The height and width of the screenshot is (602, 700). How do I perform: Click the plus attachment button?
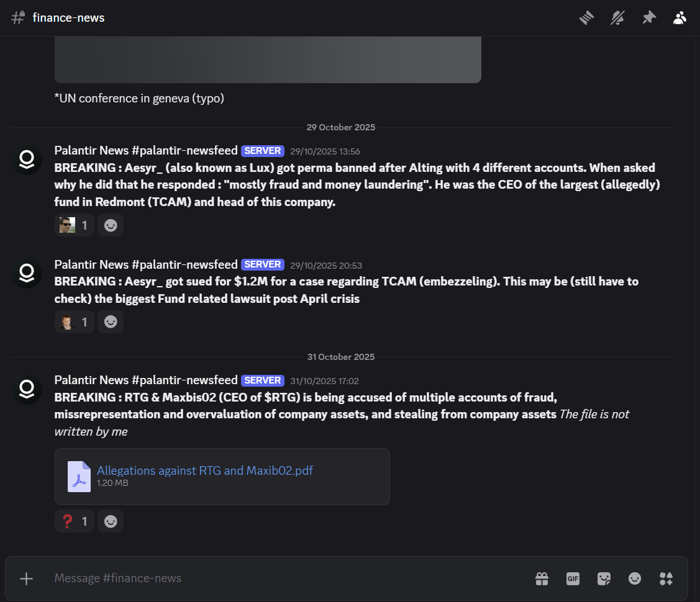26,578
